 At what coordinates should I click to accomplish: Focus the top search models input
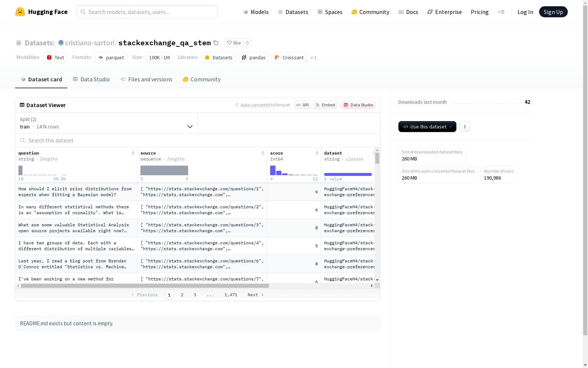(147, 12)
